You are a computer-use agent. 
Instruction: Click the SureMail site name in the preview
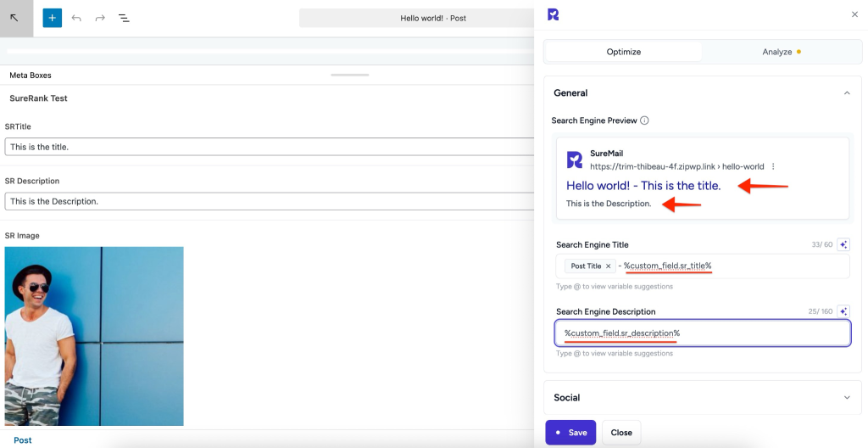click(607, 154)
